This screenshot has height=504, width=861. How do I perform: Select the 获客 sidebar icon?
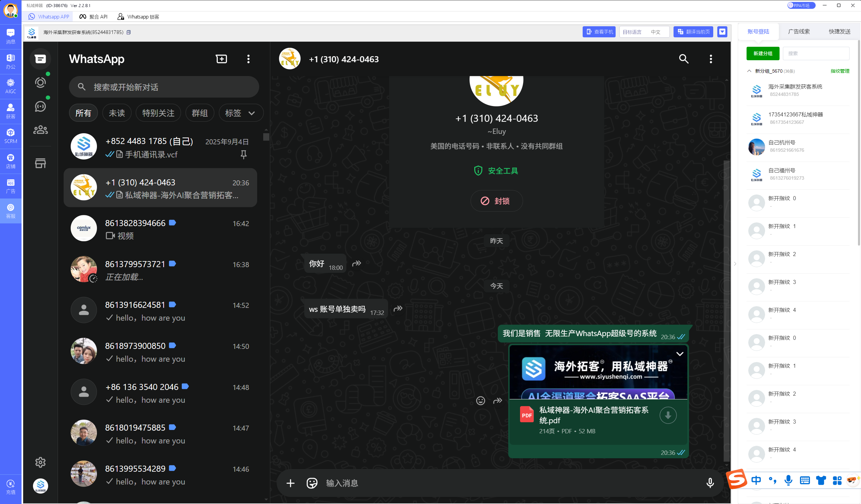(x=10, y=111)
